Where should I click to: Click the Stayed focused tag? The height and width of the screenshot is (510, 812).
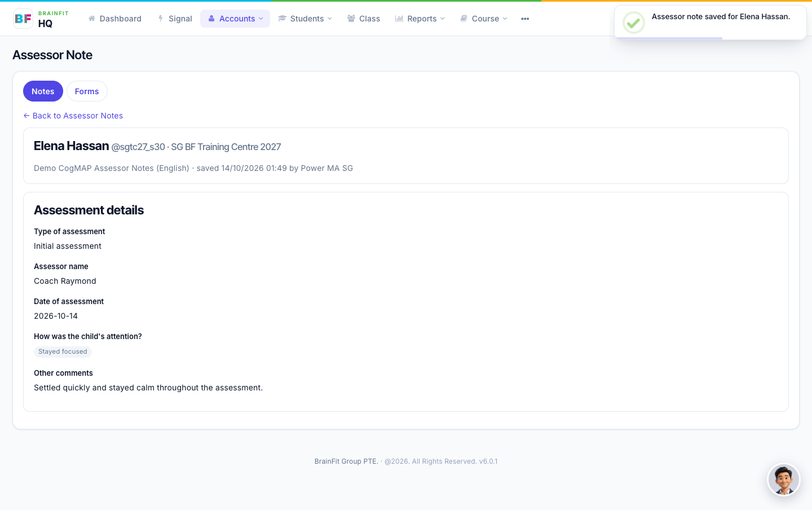pyautogui.click(x=63, y=351)
